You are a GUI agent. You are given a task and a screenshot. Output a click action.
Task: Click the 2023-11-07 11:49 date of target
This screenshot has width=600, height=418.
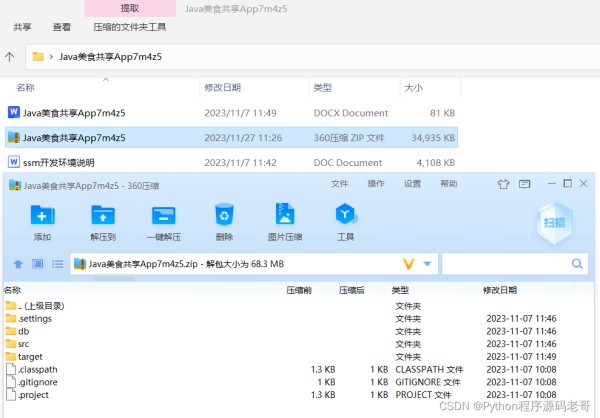[521, 356]
